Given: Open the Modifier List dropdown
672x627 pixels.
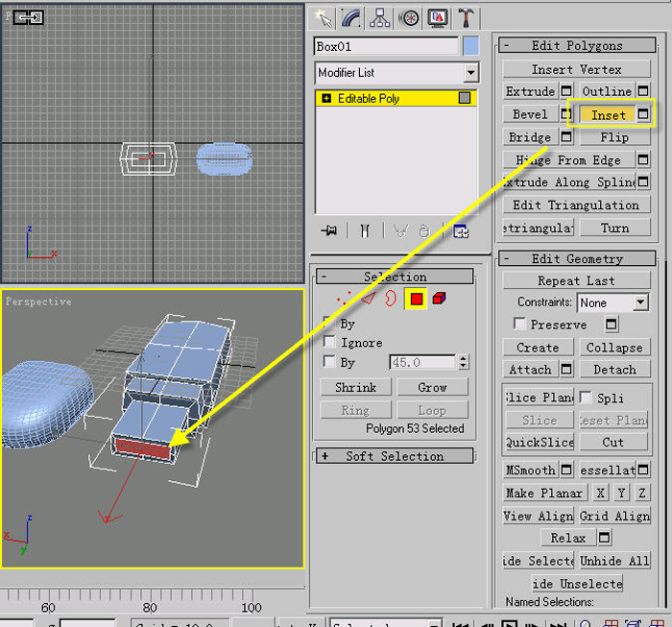Looking at the screenshot, I should 470,72.
